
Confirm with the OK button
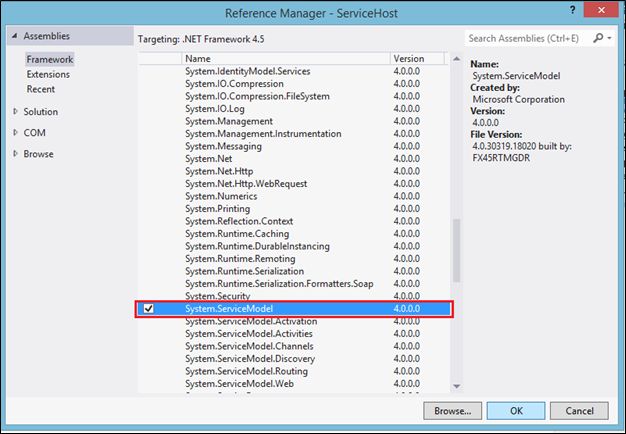[515, 411]
